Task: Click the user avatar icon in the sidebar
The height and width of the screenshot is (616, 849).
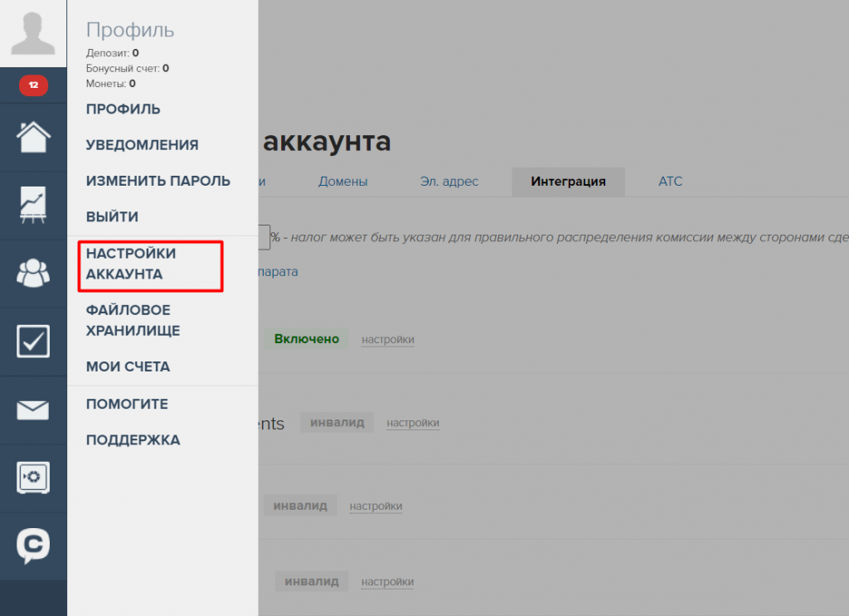Action: pos(33,33)
